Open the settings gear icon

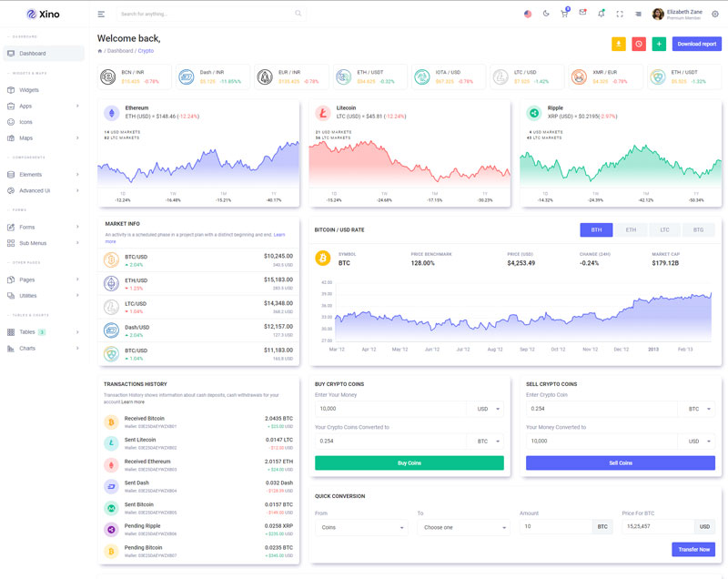tap(714, 14)
